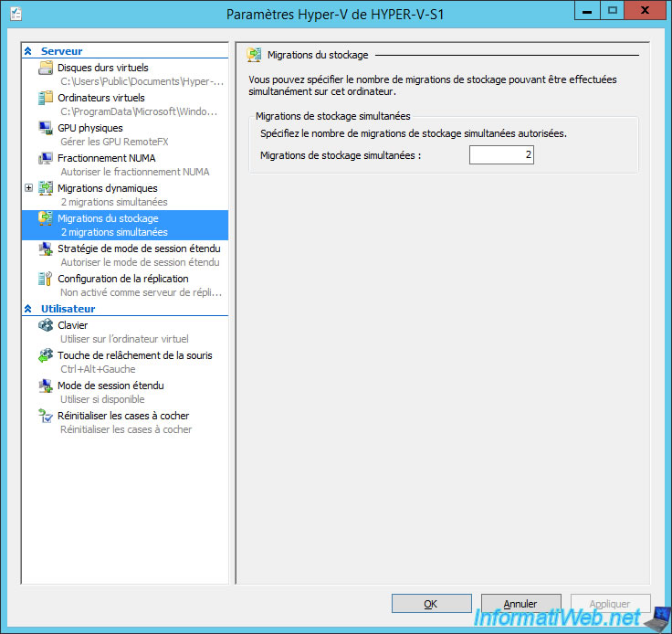Open Configuration de la réplication
The image size is (672, 634).
125,285
